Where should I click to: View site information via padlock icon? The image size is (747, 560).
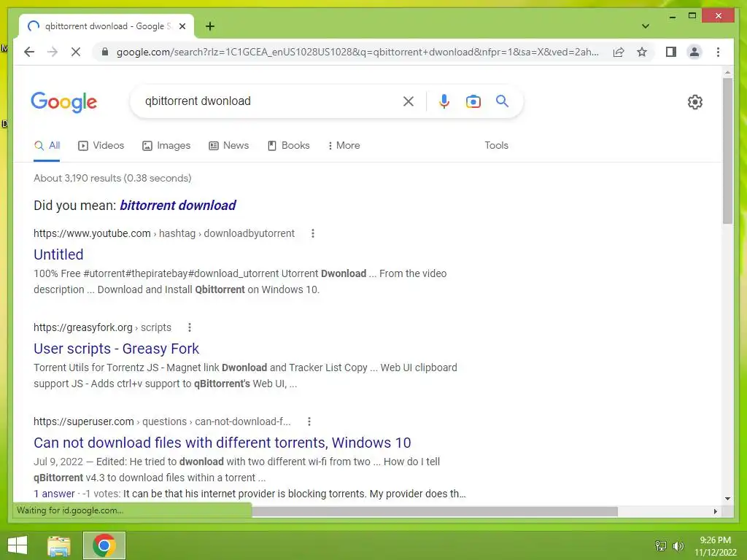pos(105,52)
